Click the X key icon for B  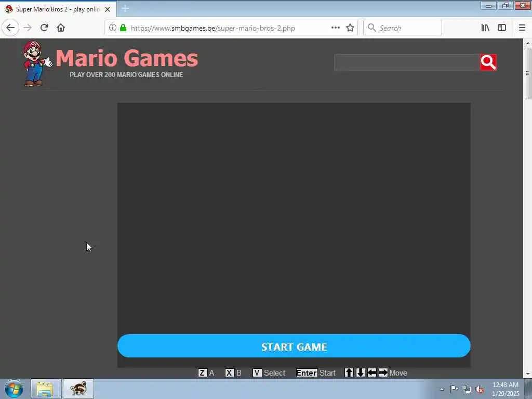(x=229, y=373)
